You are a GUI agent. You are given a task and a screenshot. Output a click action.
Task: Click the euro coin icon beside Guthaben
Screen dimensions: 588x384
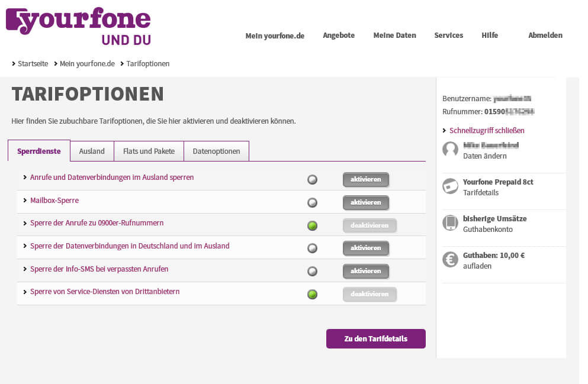click(x=450, y=260)
